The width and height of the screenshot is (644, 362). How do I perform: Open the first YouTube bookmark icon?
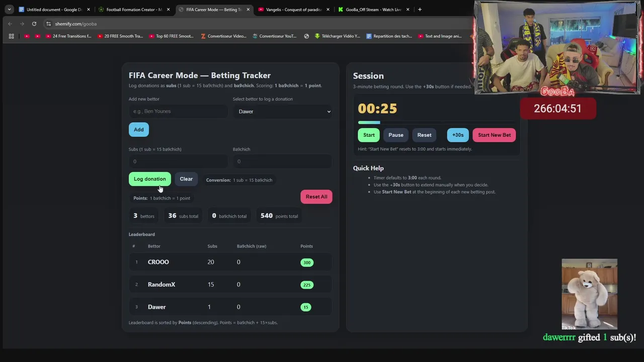click(x=27, y=36)
